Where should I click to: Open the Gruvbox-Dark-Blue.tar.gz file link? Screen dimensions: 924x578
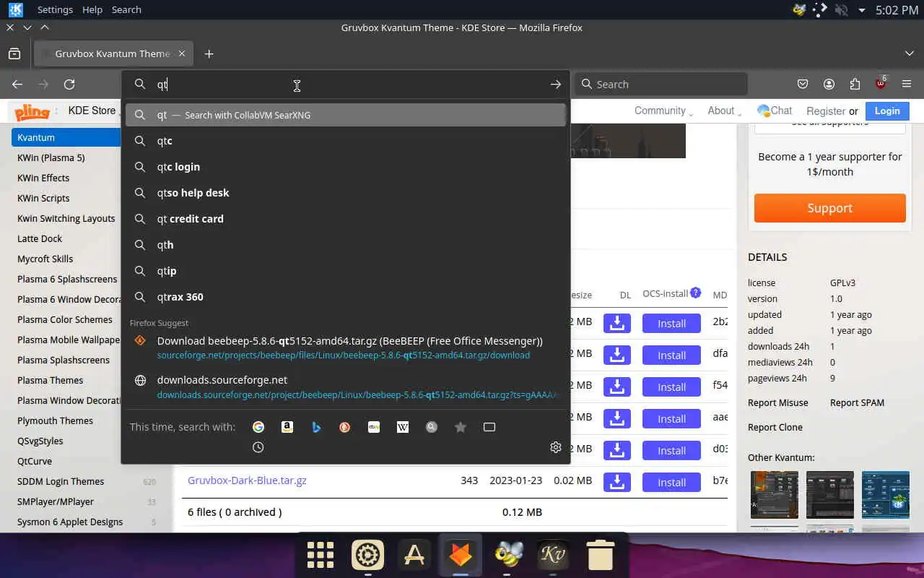pyautogui.click(x=247, y=480)
